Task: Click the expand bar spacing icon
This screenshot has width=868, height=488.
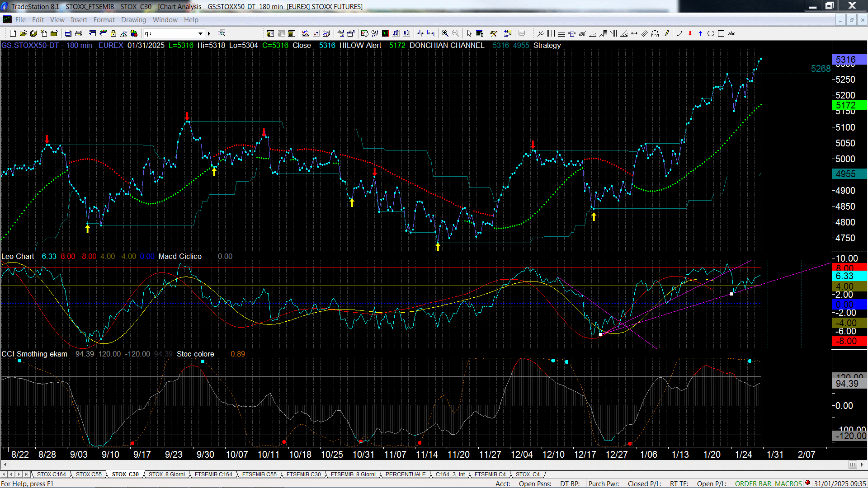Action: (431, 33)
